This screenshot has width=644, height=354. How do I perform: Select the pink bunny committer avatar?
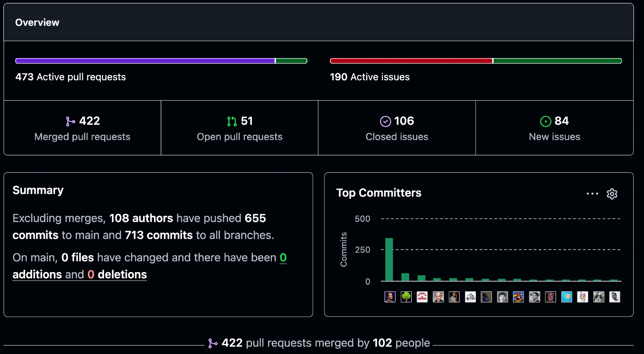582,297
